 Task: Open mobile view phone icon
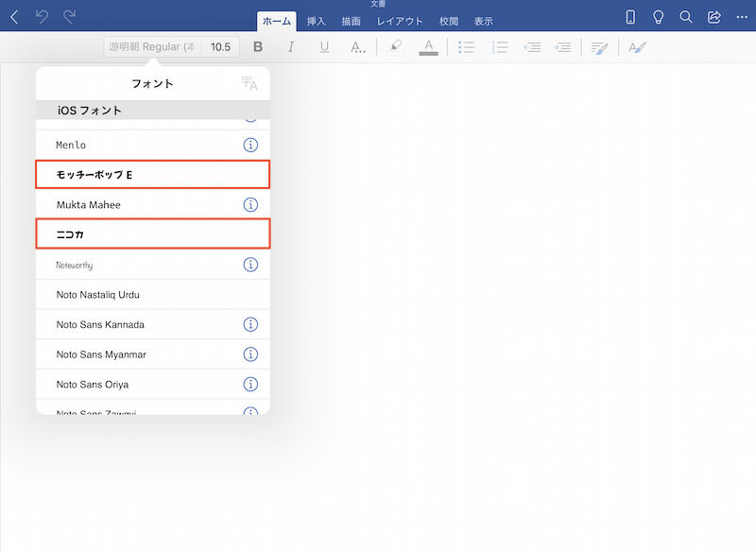[x=630, y=17]
